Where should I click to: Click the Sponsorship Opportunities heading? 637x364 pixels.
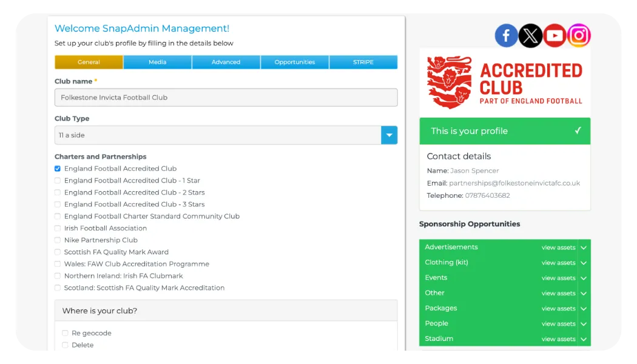tap(469, 224)
